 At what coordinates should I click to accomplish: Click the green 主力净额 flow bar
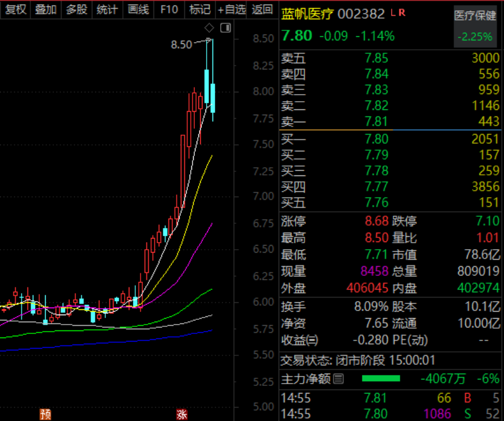(381, 379)
